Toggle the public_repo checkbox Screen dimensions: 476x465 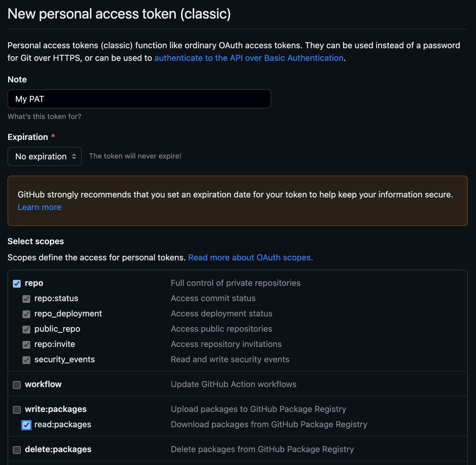[26, 329]
